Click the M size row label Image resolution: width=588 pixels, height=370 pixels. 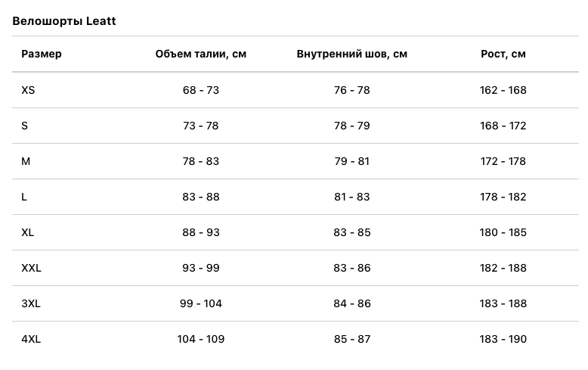point(26,161)
